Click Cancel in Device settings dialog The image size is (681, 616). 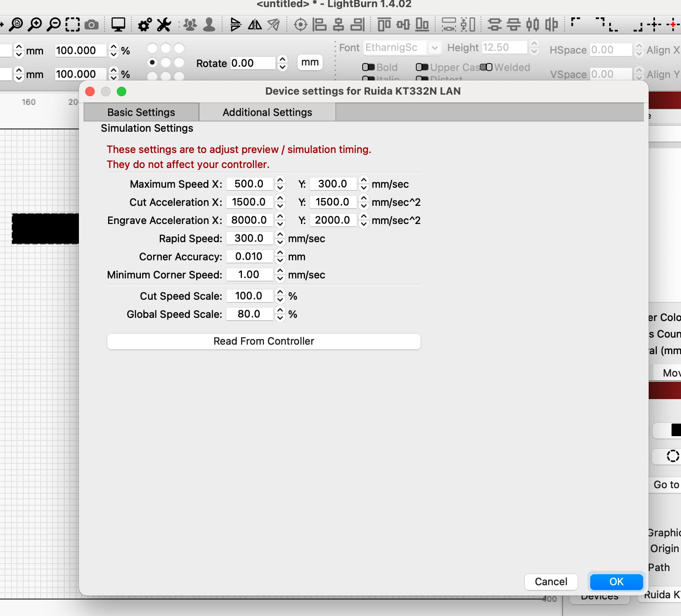coord(551,582)
